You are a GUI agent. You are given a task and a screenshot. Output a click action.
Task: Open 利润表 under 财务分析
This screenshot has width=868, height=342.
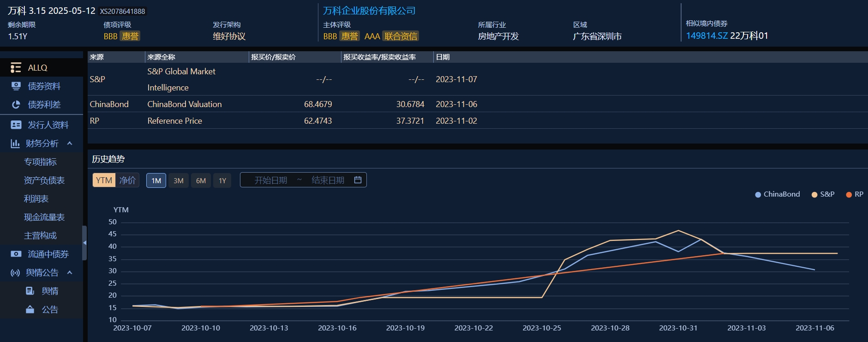pyautogui.click(x=36, y=199)
